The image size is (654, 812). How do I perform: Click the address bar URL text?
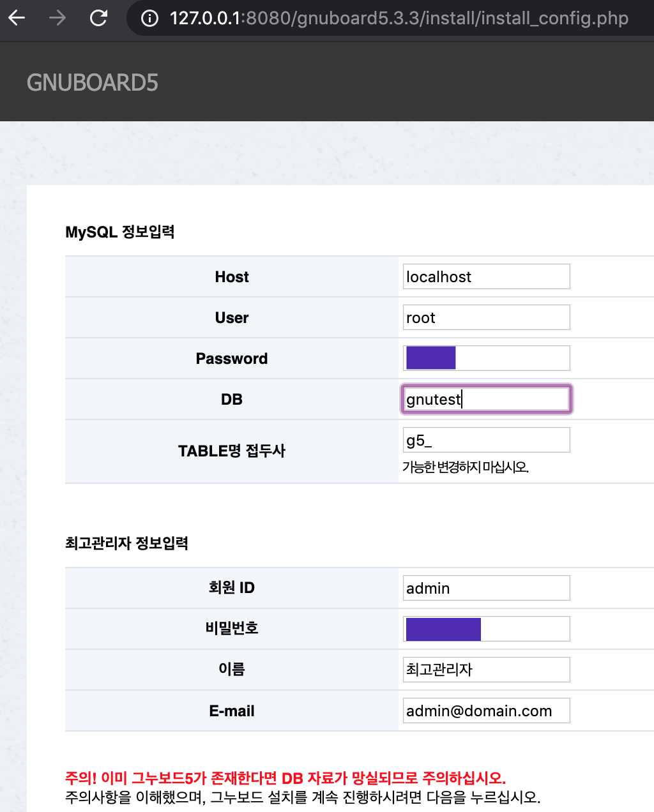pos(399,18)
